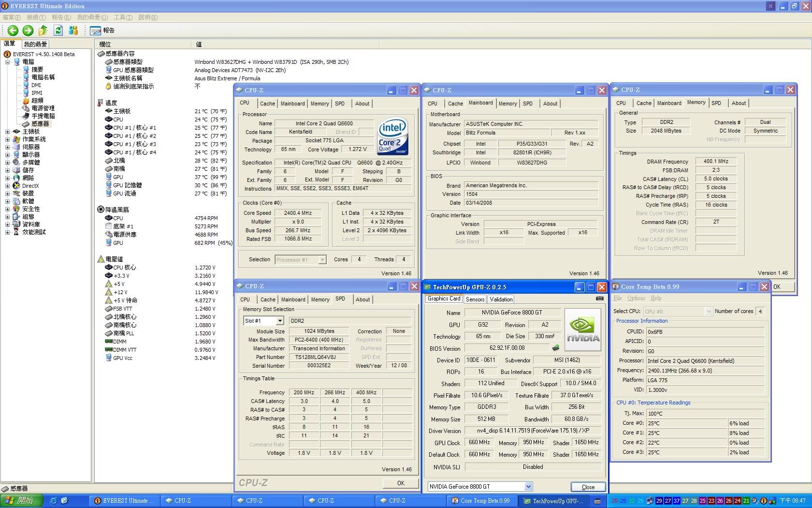The image size is (812, 508).
Task: Click the keyboard icon in the taskbar
Action: (597, 501)
